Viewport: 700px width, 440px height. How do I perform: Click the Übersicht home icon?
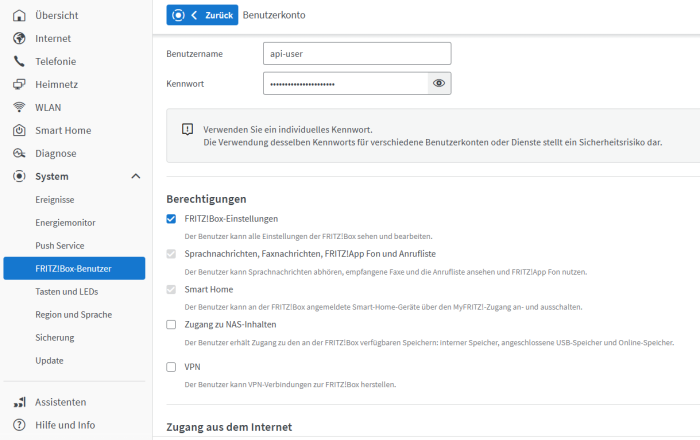[18, 15]
